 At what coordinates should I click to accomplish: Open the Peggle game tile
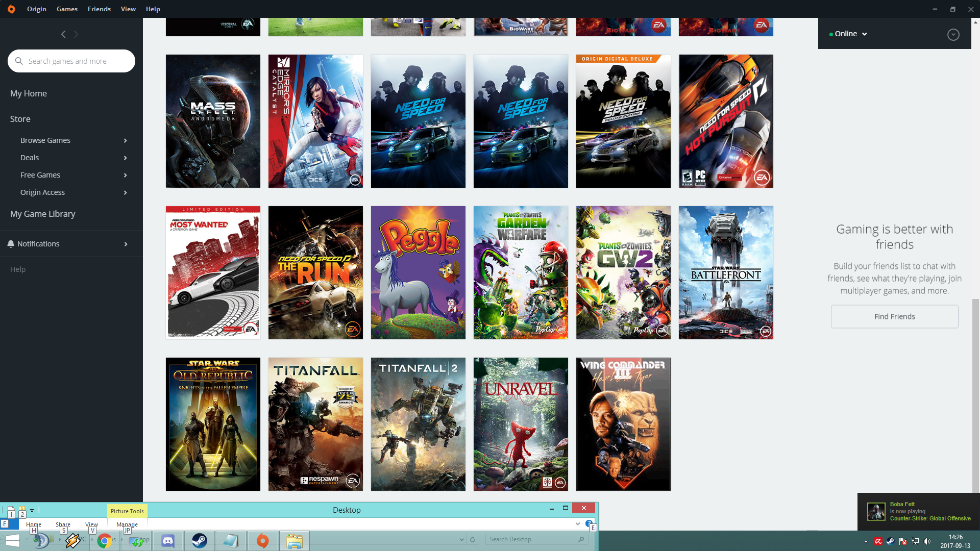(418, 272)
